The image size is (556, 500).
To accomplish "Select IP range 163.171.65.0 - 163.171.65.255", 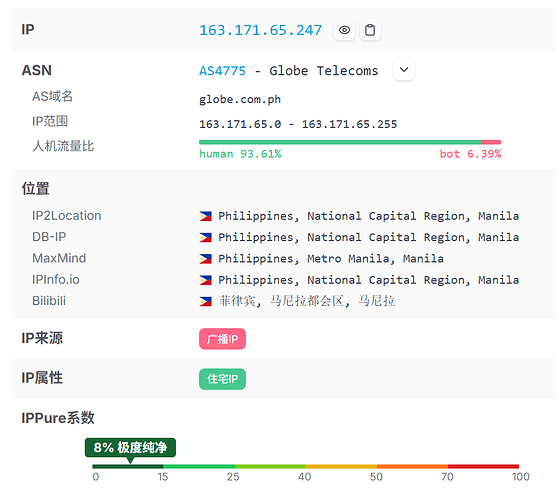I will [298, 124].
